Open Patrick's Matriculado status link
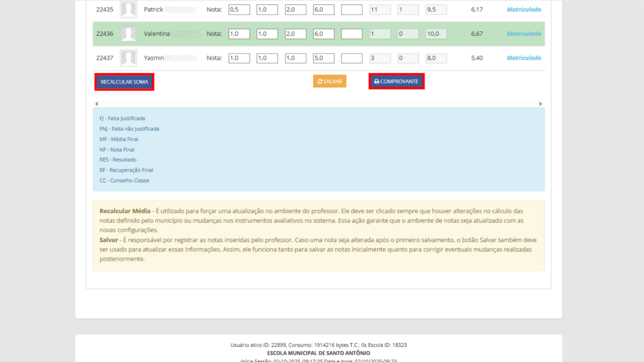This screenshot has width=644, height=362. 523,10
